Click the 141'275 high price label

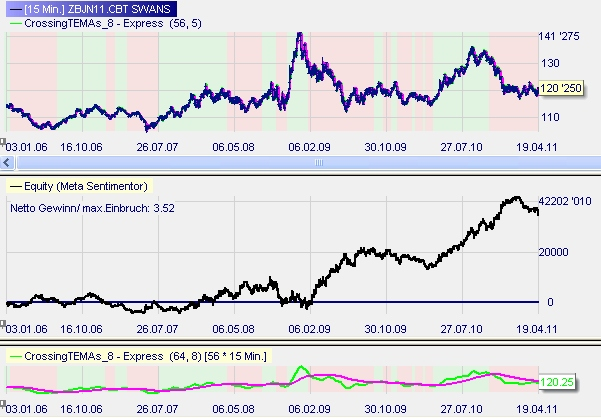click(562, 36)
